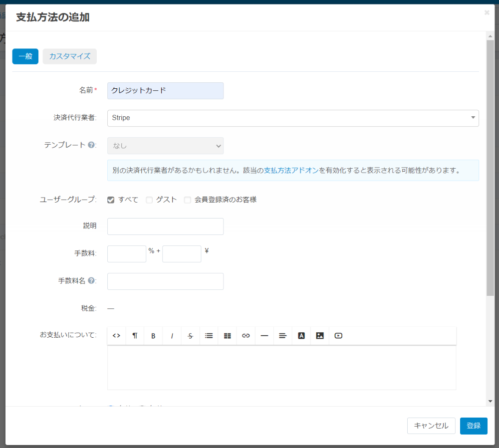Viewport: 499px width, 448px height.
Task: Insert a video in the editor
Action: tap(338, 336)
